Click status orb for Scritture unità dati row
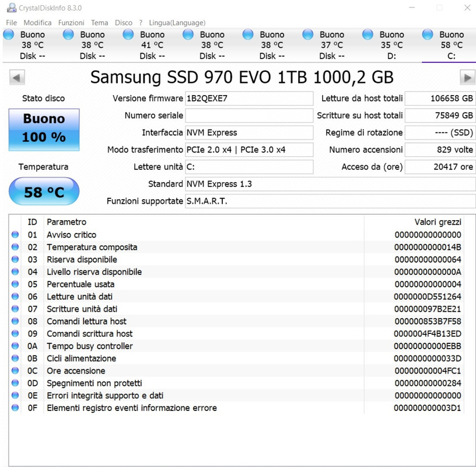This screenshot has width=476, height=467. [15, 309]
